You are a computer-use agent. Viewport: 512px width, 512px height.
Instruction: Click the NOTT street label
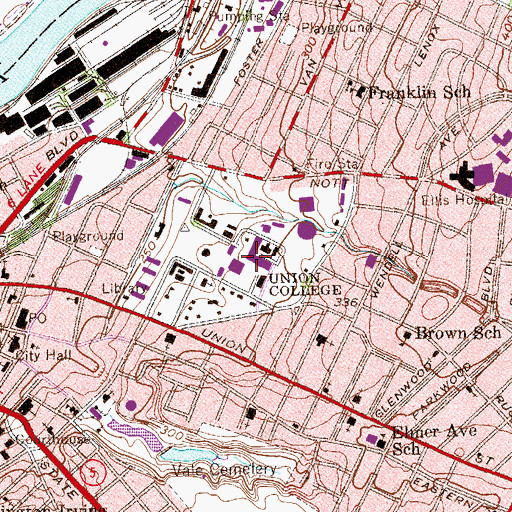point(329,183)
